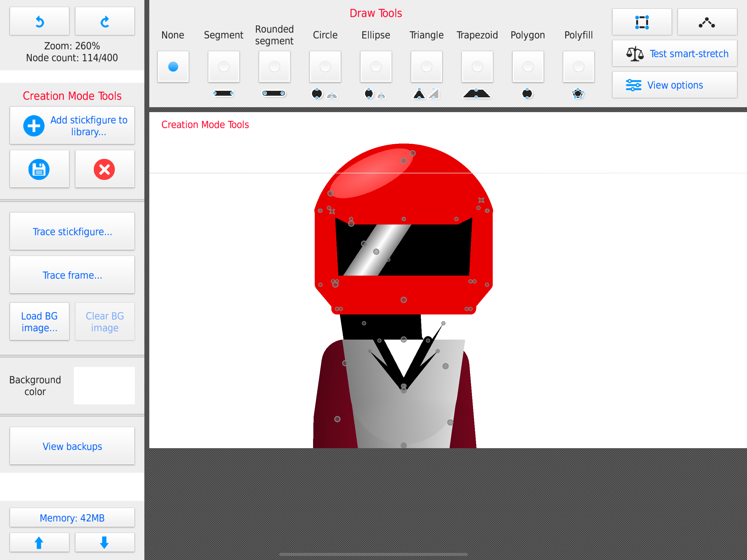Screen dimensions: 747x560
Task: Choose the Trapezoid draw tool radio
Action: pos(477,66)
